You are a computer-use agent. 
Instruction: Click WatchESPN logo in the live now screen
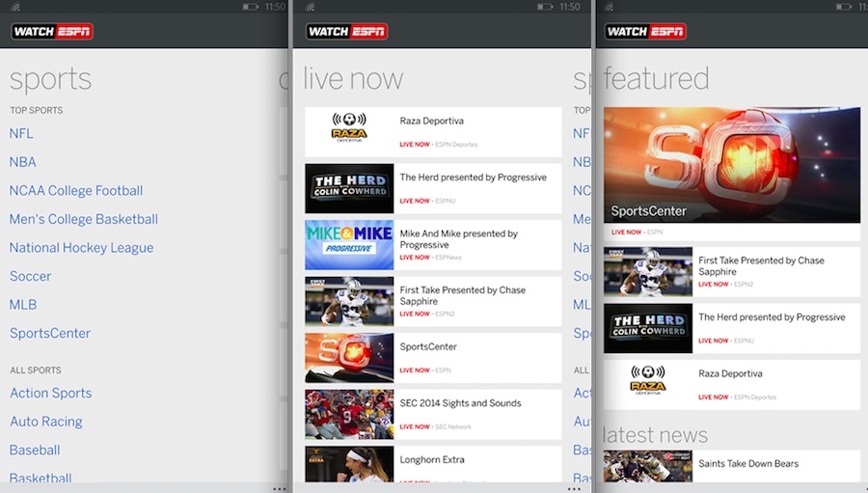(x=346, y=32)
